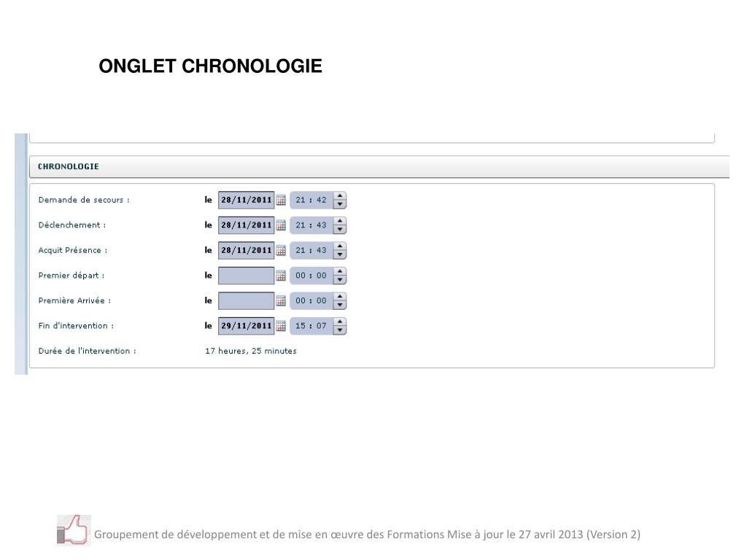
Task: Increase Première Arrivée time with up arrow
Action: tap(340, 296)
